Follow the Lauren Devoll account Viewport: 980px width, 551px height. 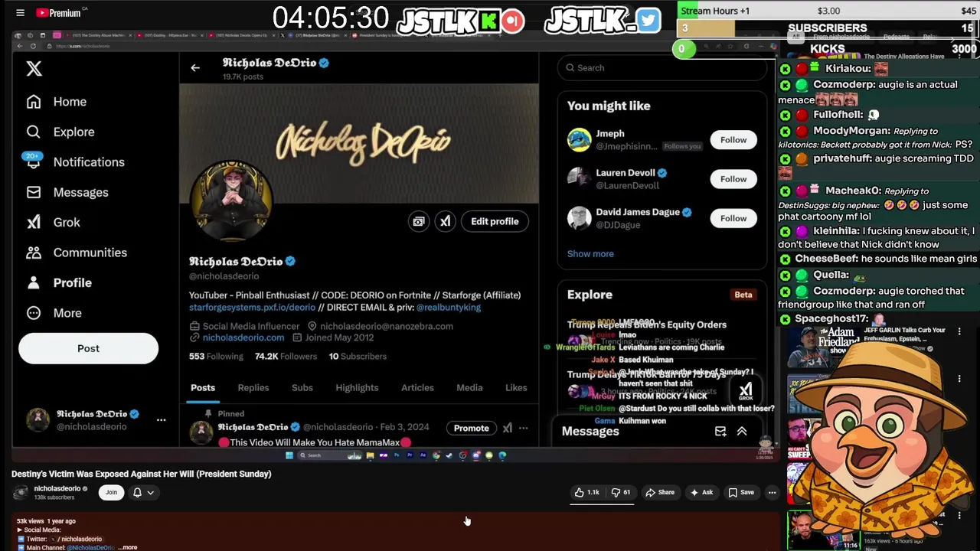(733, 179)
